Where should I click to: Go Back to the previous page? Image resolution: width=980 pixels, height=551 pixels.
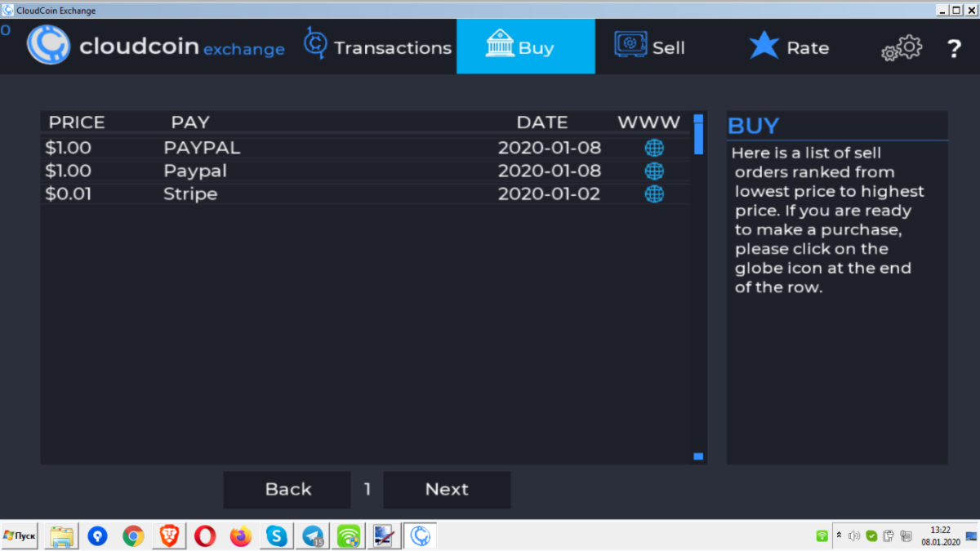tap(287, 489)
